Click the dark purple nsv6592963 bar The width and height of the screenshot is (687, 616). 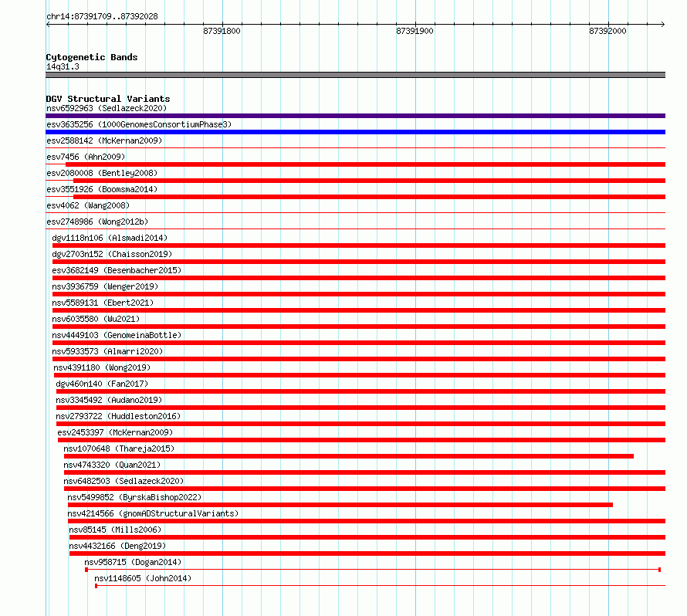[355, 116]
